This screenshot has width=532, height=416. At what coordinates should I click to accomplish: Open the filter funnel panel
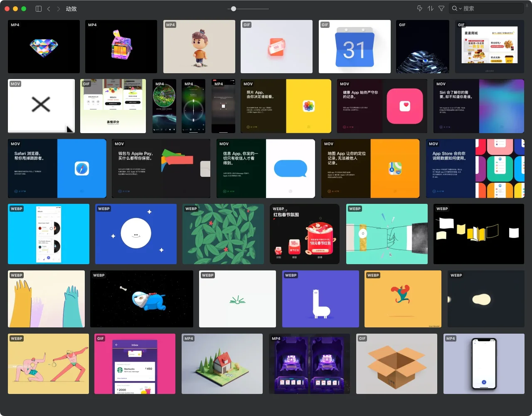441,8
